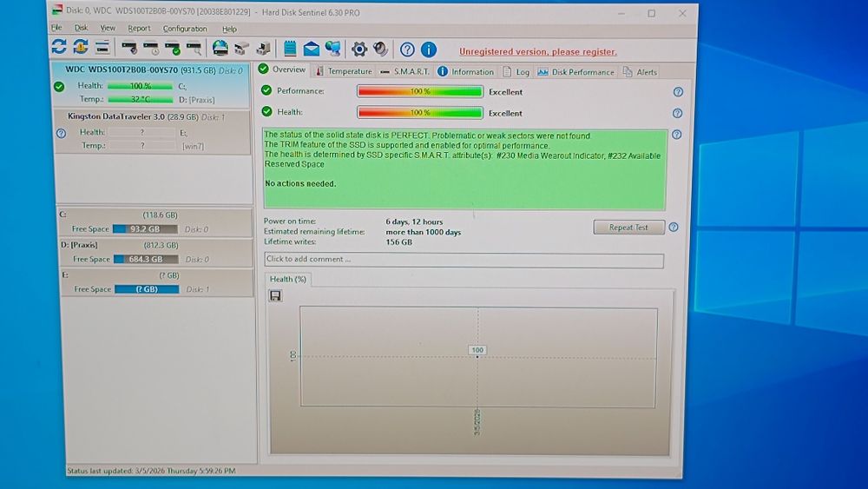This screenshot has height=489, width=868.
Task: Click the Performance 100 % bar
Action: 420,91
